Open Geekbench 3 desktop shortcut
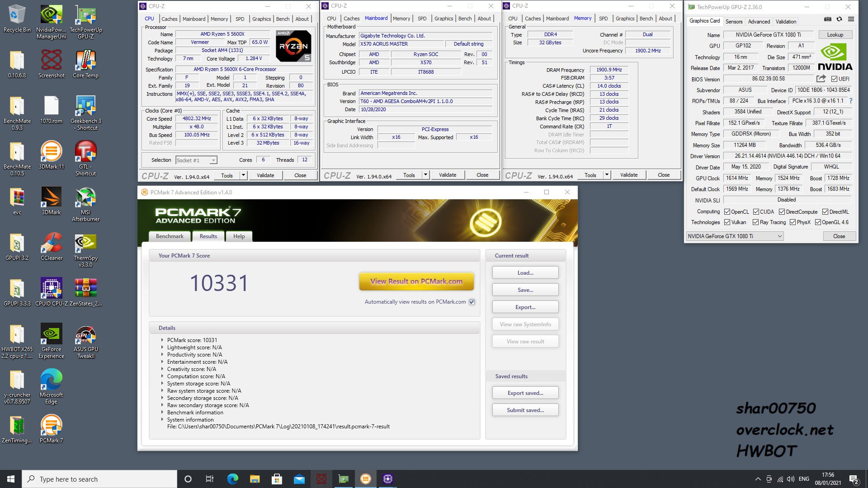This screenshot has height=488, width=868. (x=85, y=113)
